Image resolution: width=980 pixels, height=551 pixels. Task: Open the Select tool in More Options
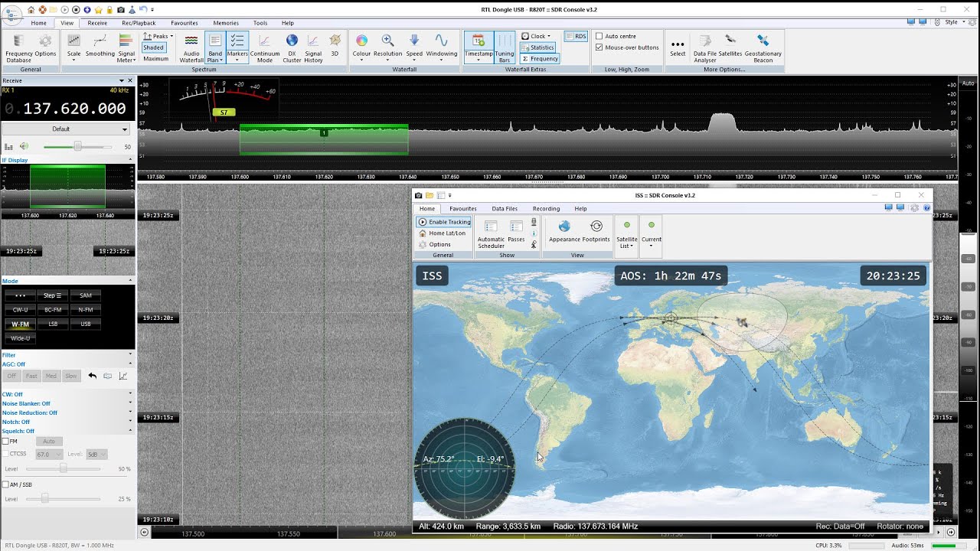tap(678, 47)
